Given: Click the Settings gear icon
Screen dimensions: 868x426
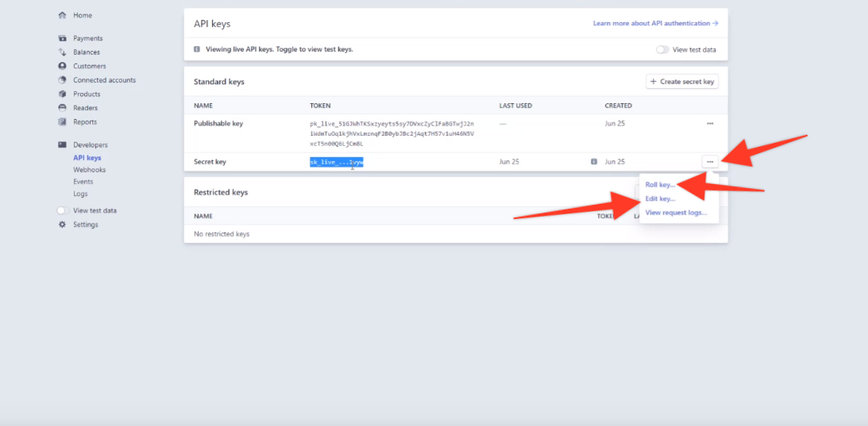Looking at the screenshot, I should tap(63, 225).
